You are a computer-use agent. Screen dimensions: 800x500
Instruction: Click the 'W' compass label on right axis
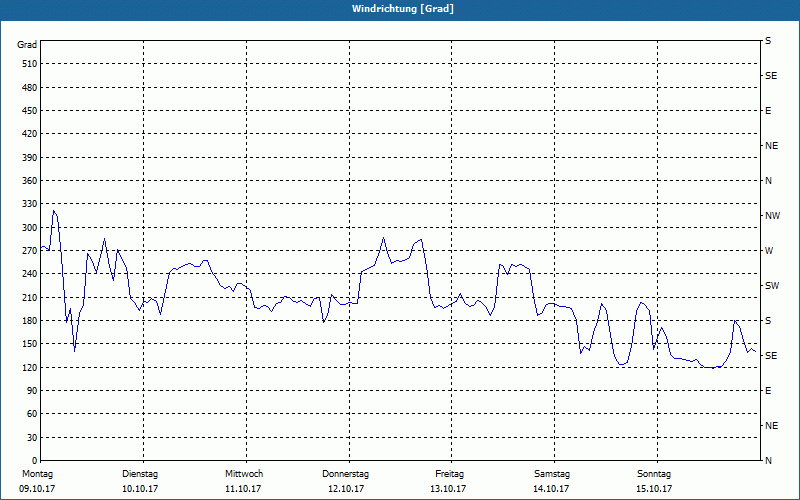[x=769, y=251]
